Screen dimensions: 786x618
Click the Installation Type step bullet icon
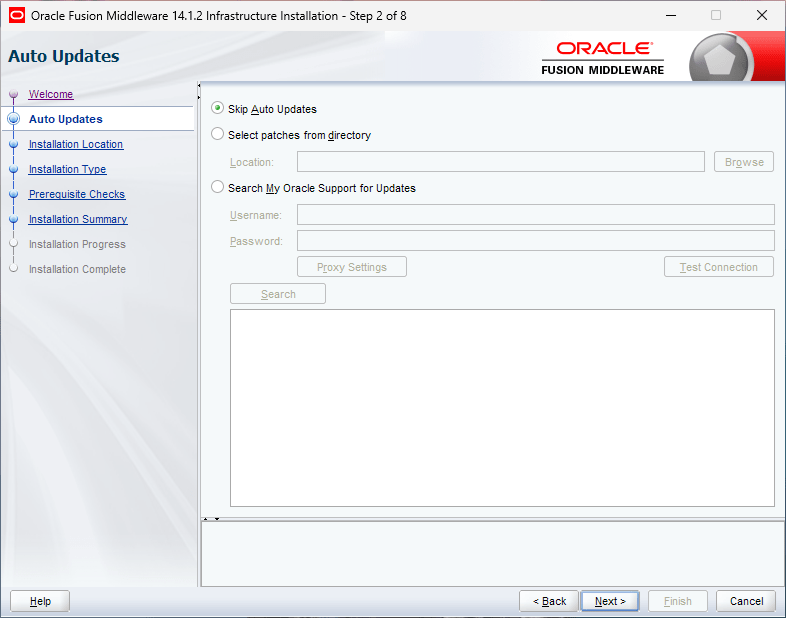(14, 169)
